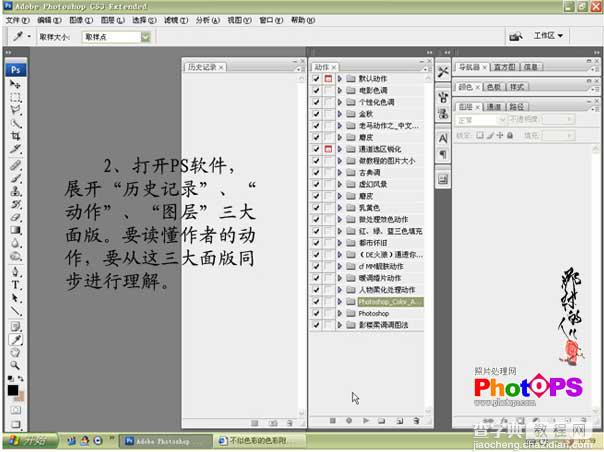The height and width of the screenshot is (452, 604).
Task: Expand the 影楼柔调调图法 action set
Action: (340, 325)
